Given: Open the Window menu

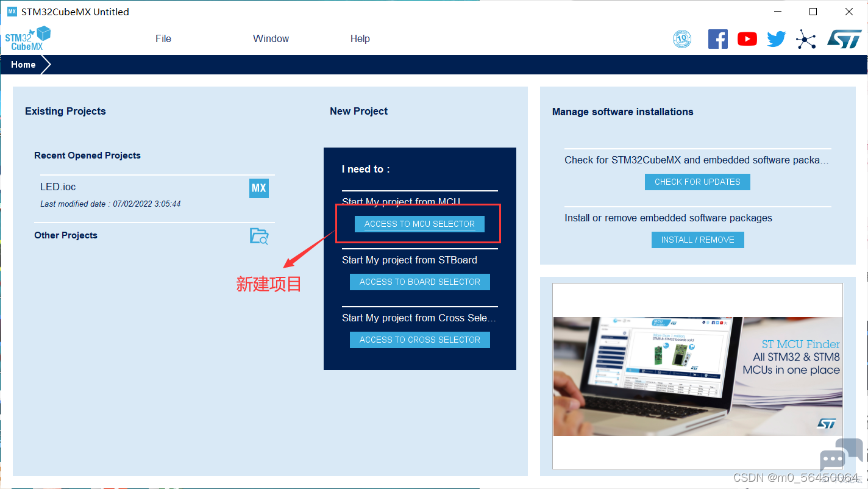Looking at the screenshot, I should tap(271, 38).
